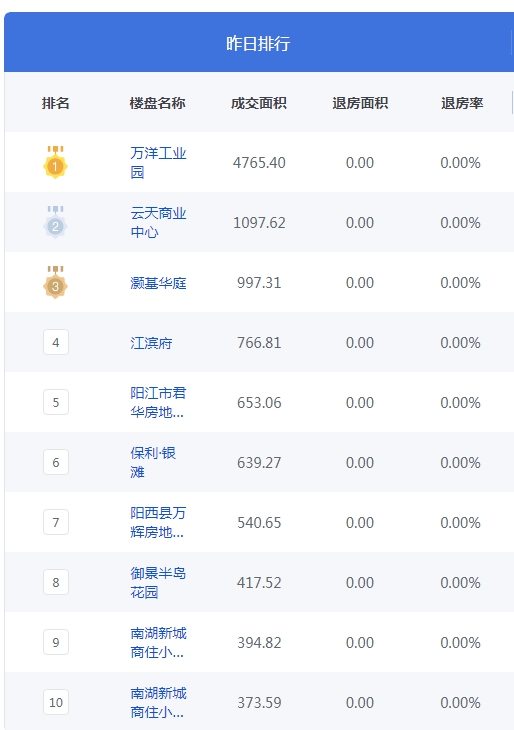Open the 江滨府 listing link
The image size is (514, 730).
point(151,343)
